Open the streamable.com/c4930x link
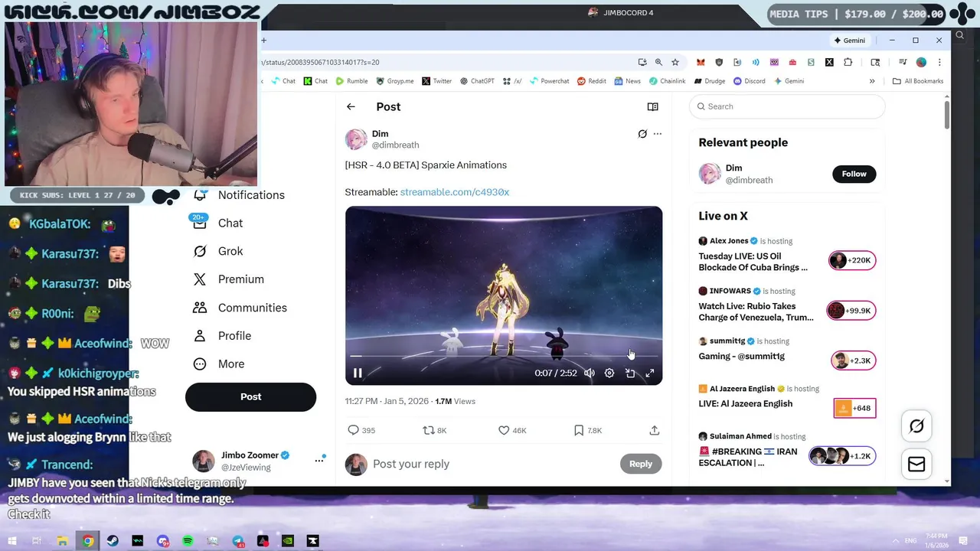980x551 pixels. click(x=454, y=192)
